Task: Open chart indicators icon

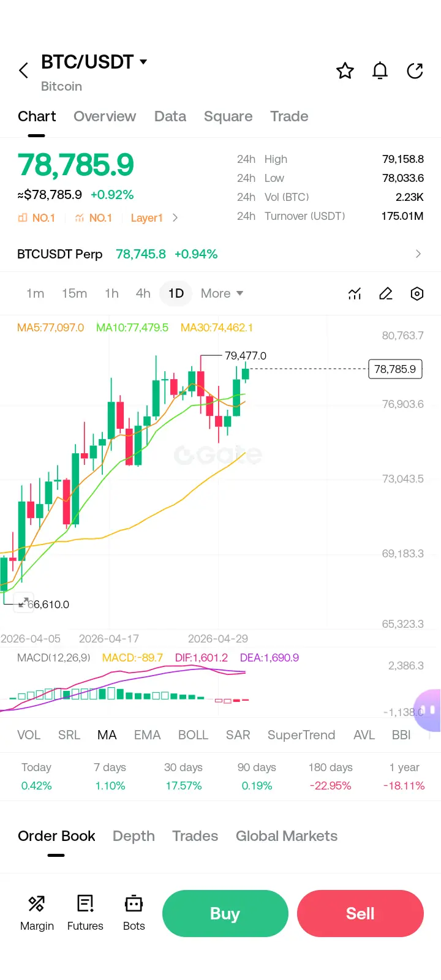Action: [x=355, y=294]
